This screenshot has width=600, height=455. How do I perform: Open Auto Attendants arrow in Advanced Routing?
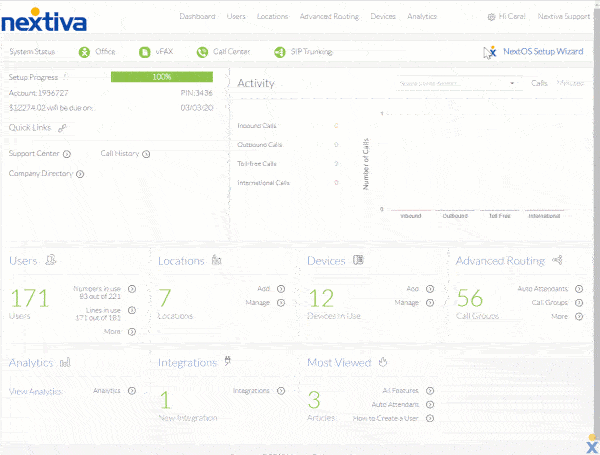(579, 289)
